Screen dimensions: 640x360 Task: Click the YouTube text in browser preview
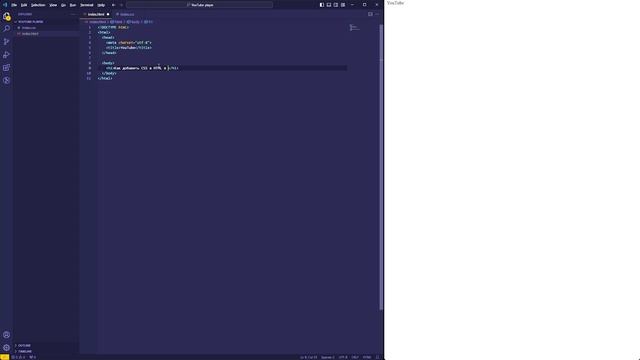pyautogui.click(x=396, y=3)
